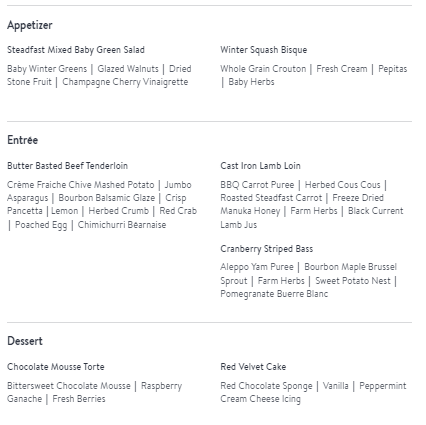Click the Dessert section heading

coord(25,341)
